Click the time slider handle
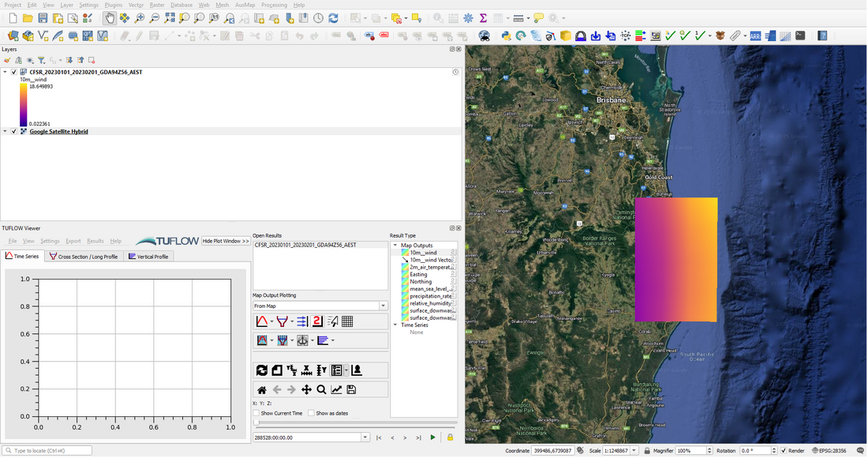This screenshot has height=458, width=868. [x=256, y=423]
